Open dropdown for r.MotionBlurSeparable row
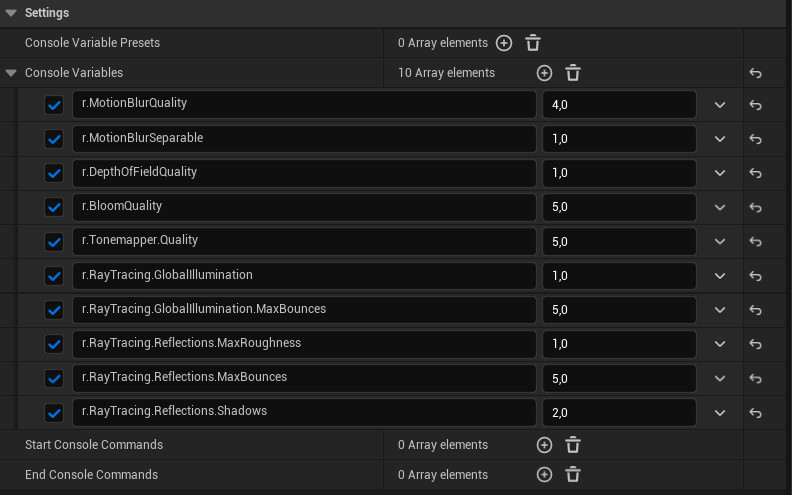This screenshot has width=792, height=495. [719, 139]
